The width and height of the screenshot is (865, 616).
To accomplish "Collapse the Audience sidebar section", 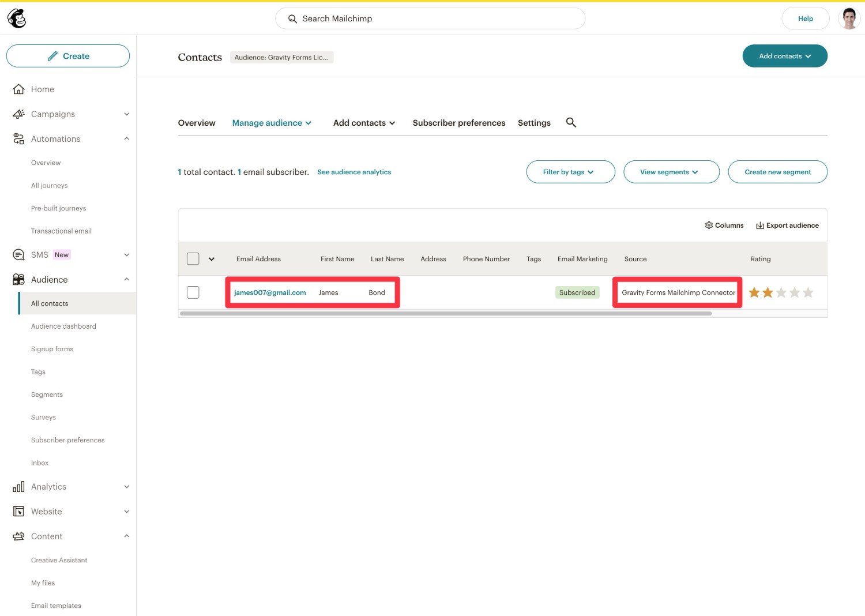I will 126,280.
